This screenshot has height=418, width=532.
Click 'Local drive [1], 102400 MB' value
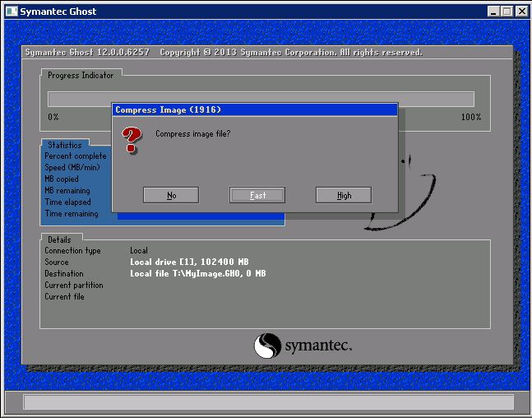point(189,262)
